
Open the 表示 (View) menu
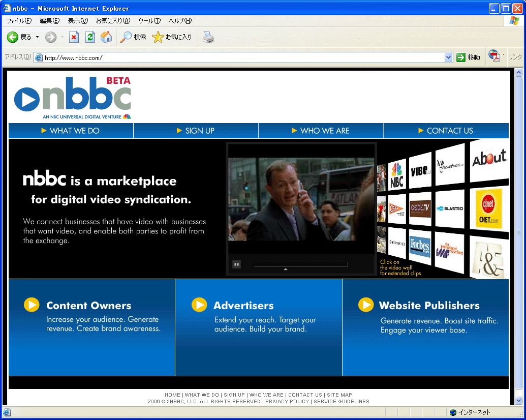coord(78,21)
